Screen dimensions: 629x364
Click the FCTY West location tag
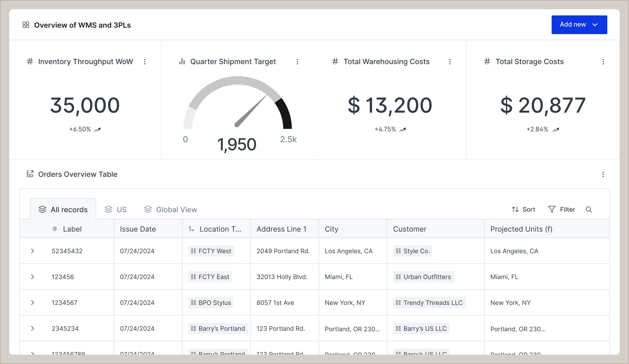211,251
